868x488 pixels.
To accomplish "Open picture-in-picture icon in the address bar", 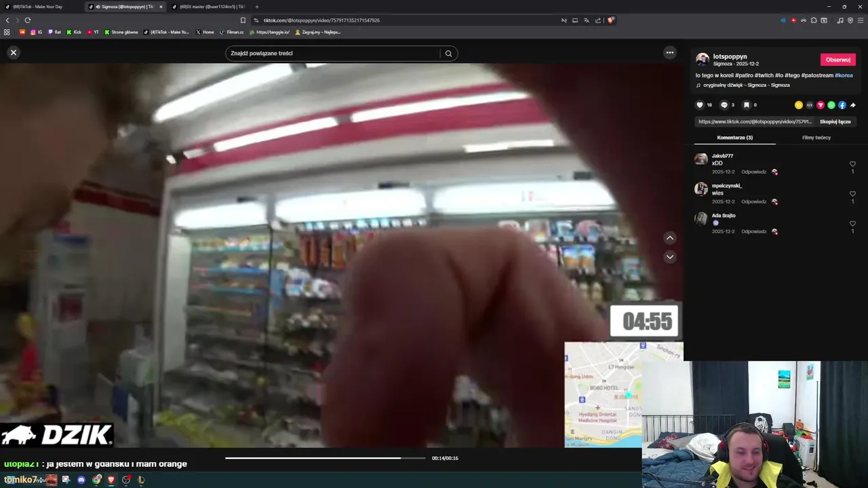I will (x=575, y=20).
